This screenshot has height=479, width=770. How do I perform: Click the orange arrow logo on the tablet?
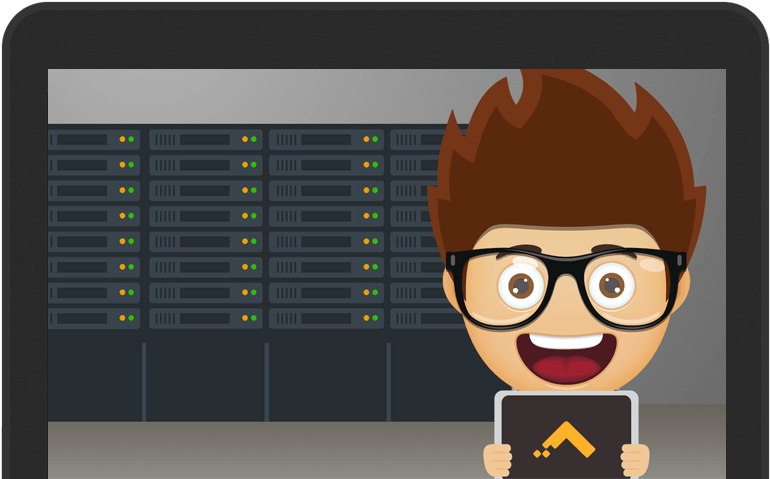[x=566, y=442]
